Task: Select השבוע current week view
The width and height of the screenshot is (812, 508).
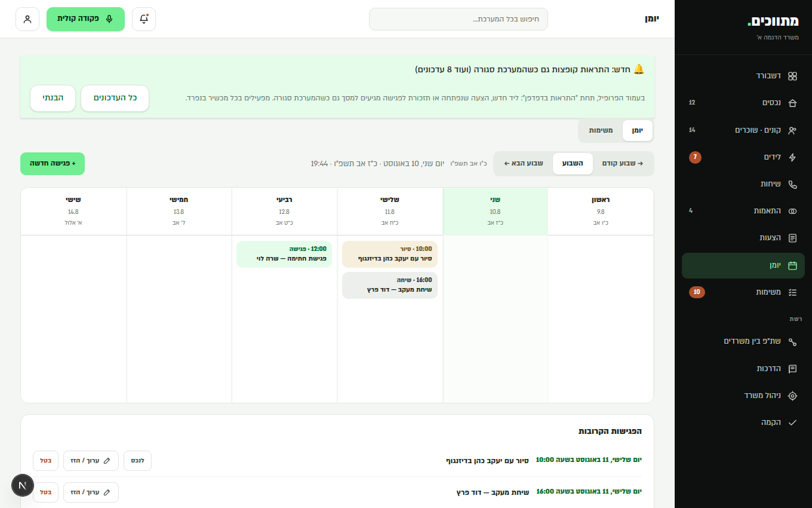Action: tap(573, 163)
